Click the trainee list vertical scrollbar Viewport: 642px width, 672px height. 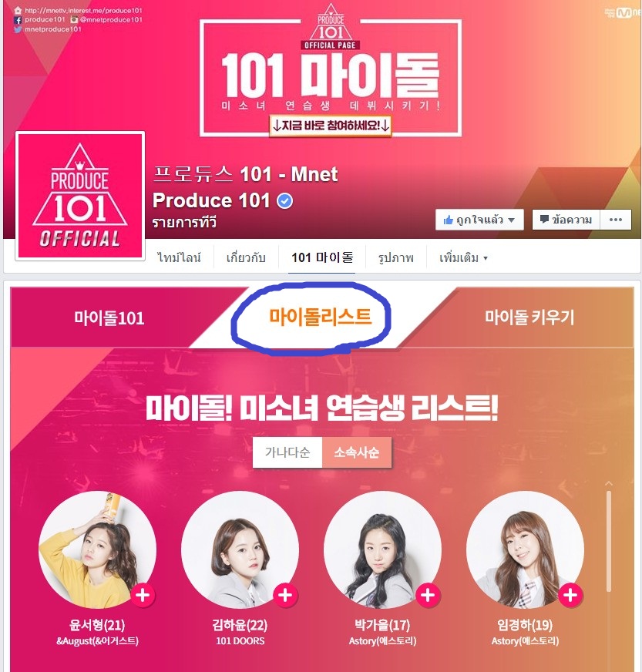(609, 542)
